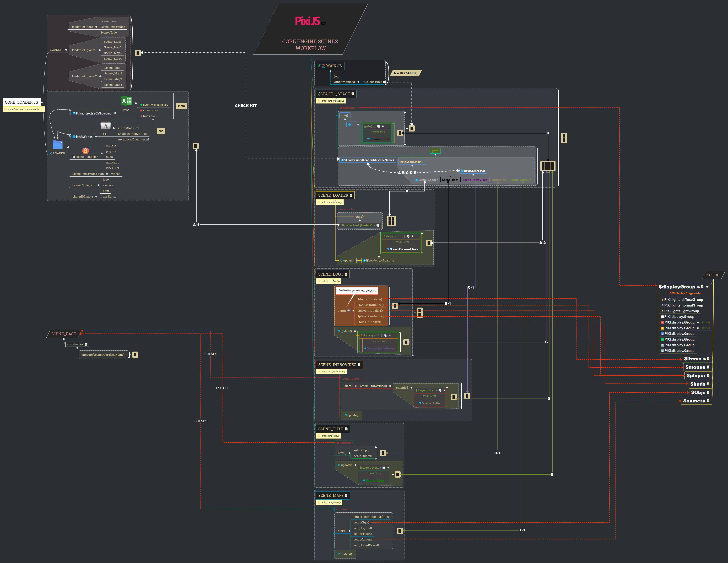Select the CORE_LOADER.JS node
Screen dimensions: 728x563
click(22, 102)
